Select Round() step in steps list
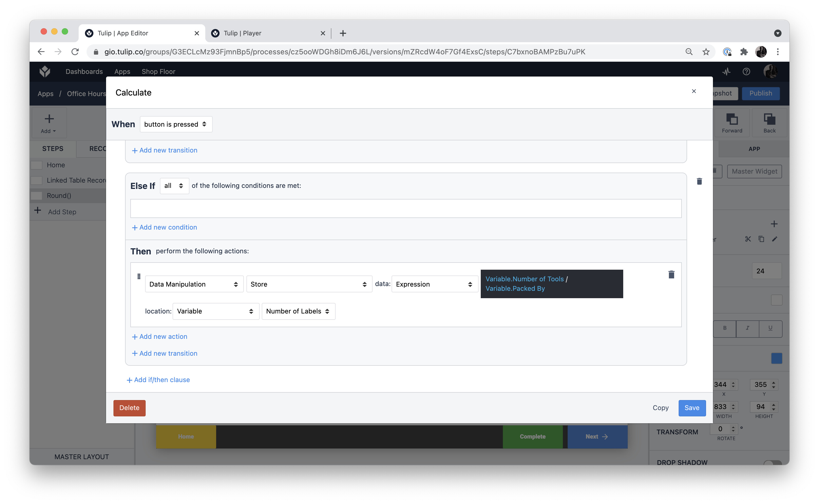The height and width of the screenshot is (504, 819). (x=68, y=196)
